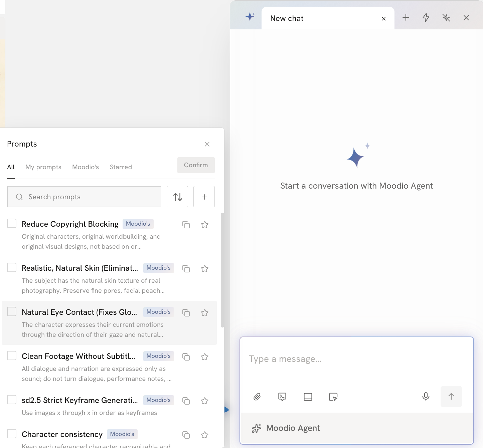483x448 pixels.
Task: Open a new chat tab with plus icon
Action: point(406,17)
